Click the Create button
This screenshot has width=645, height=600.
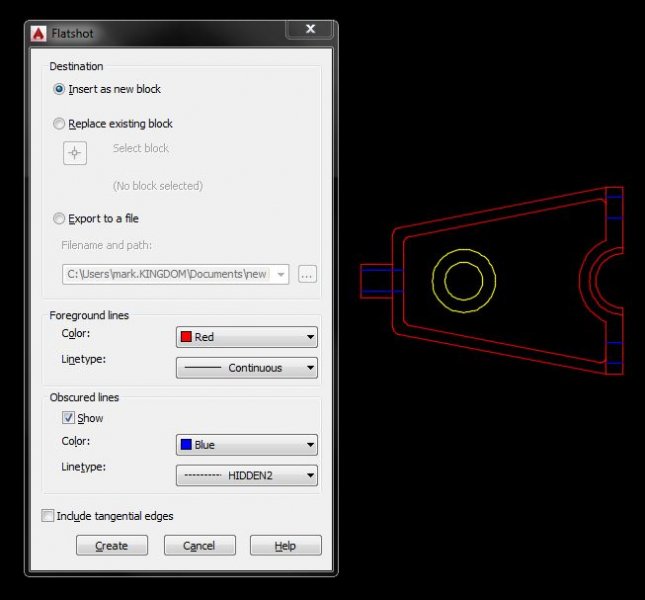(112, 546)
